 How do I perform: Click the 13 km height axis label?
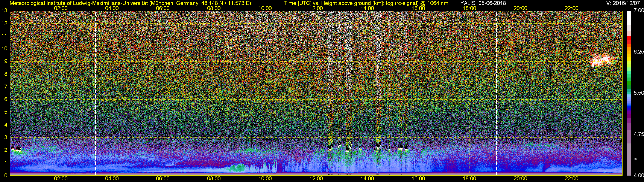(5, 11)
